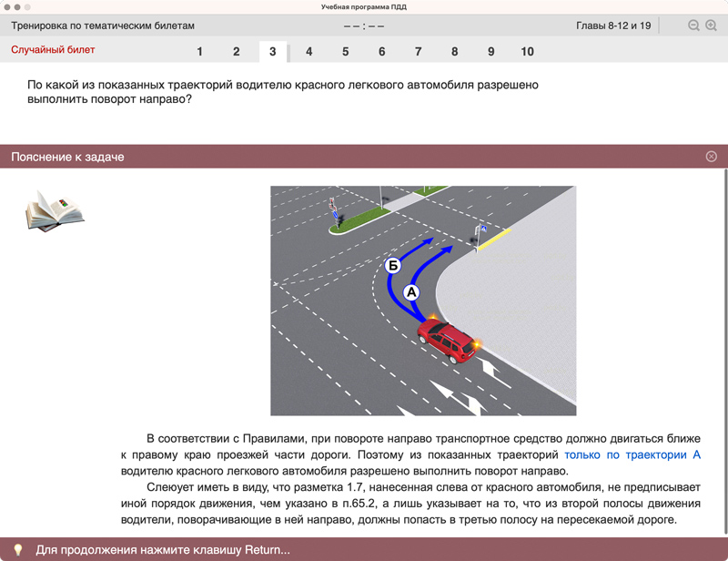This screenshot has height=561, width=728.
Task: Click the zoom out magnifier icon
Action: tap(693, 25)
